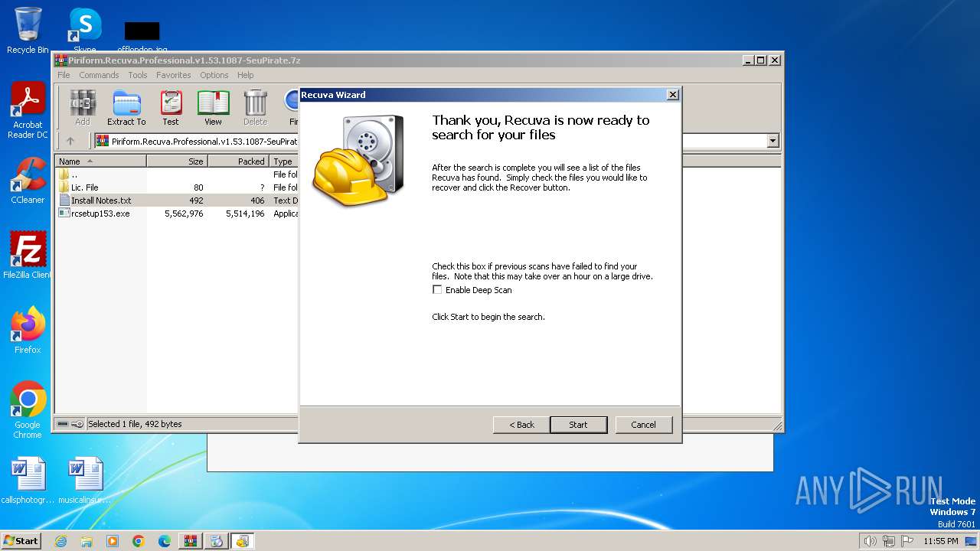
Task: Expand the WinRAR address path dropdown
Action: click(773, 141)
